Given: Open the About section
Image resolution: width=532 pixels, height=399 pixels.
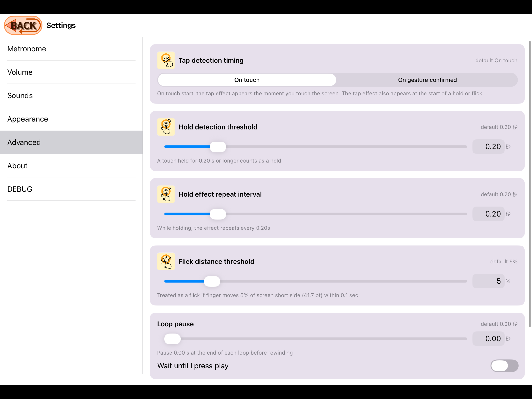Looking at the screenshot, I should [71, 166].
